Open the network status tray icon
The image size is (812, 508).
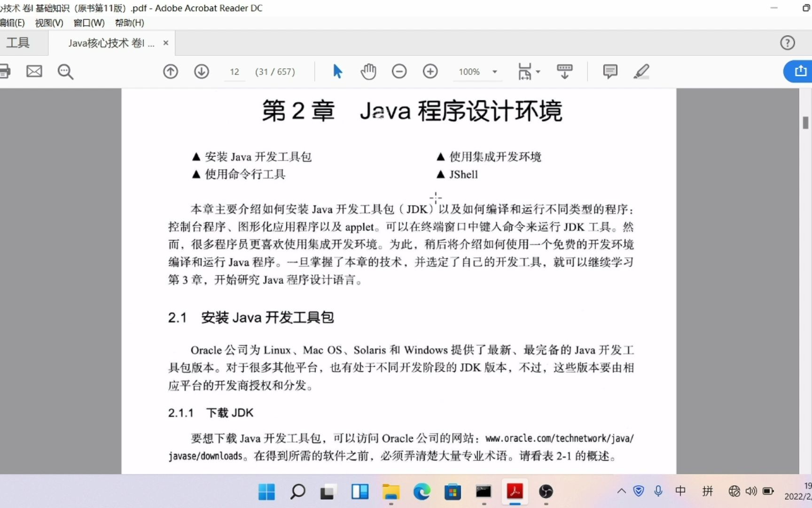click(x=734, y=491)
